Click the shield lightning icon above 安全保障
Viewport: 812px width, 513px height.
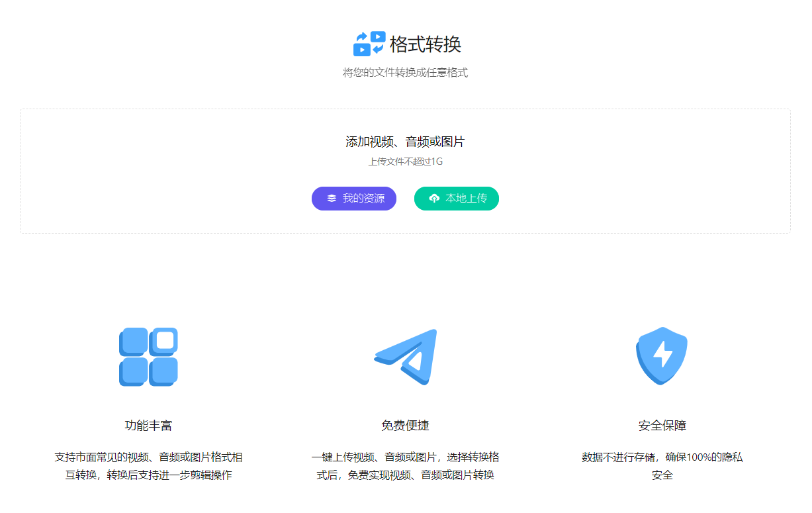(x=662, y=356)
